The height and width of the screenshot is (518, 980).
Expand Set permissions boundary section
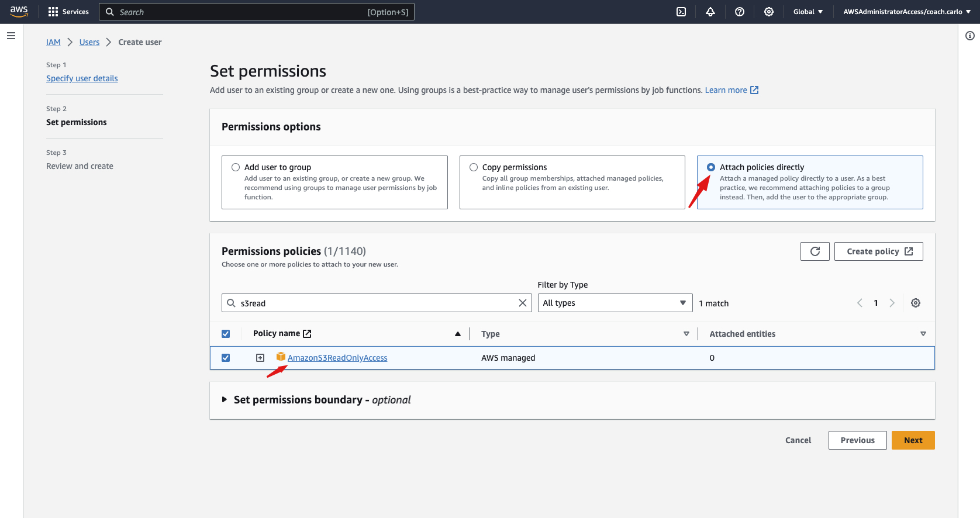(225, 400)
